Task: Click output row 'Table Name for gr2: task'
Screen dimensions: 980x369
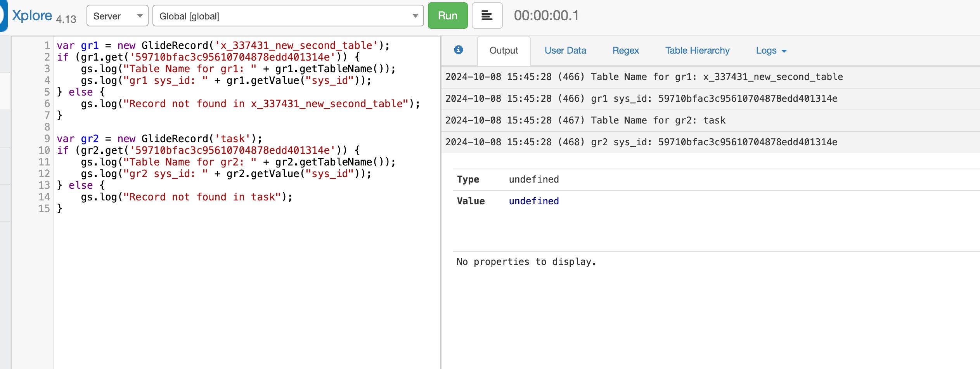Action: tap(711, 120)
